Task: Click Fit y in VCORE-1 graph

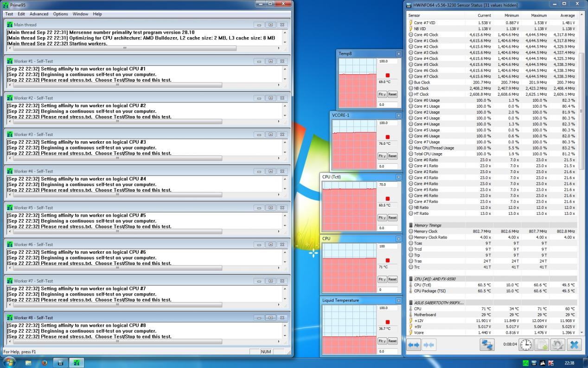Action: point(382,156)
